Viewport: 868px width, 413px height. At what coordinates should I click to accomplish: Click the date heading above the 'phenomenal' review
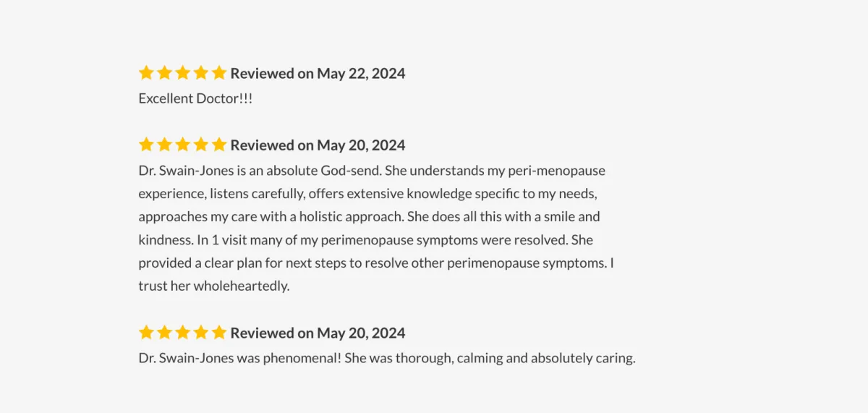[x=318, y=333]
